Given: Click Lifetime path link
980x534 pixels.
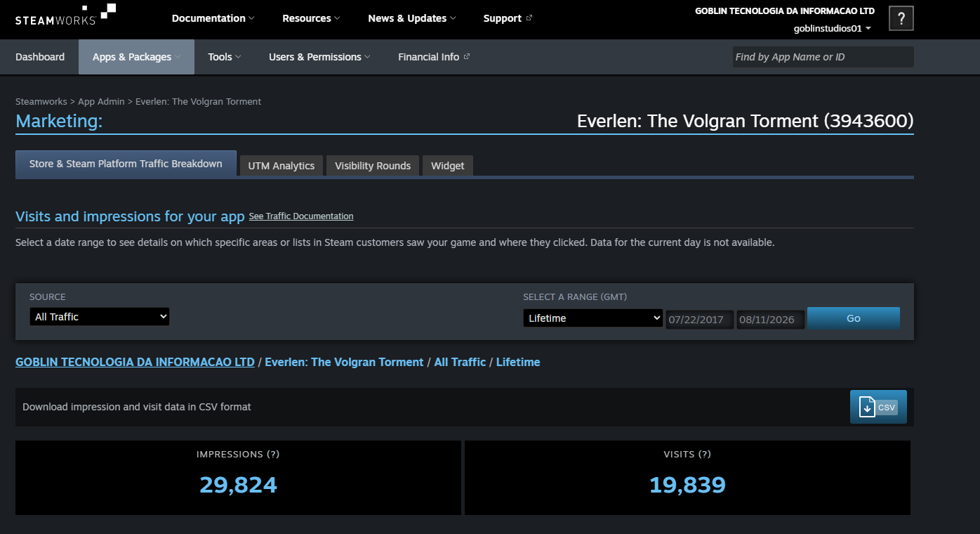Looking at the screenshot, I should coord(518,362).
